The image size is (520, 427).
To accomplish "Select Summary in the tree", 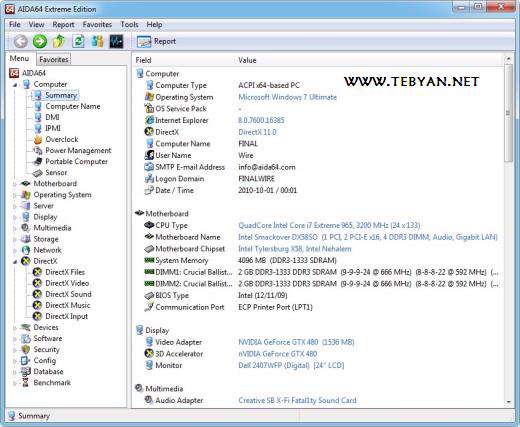I will (61, 95).
